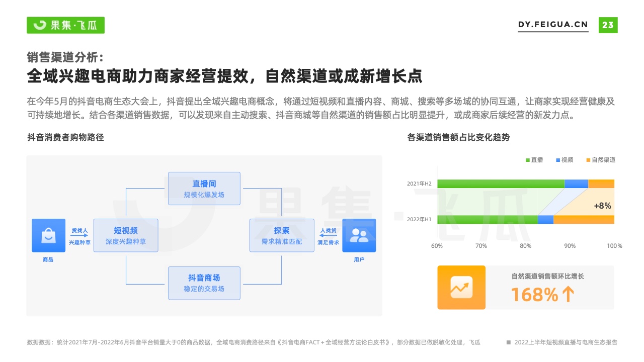Click the 自然渠道销售额环比增长 caption
Viewport: 644px width, 362px height.
pos(548,276)
